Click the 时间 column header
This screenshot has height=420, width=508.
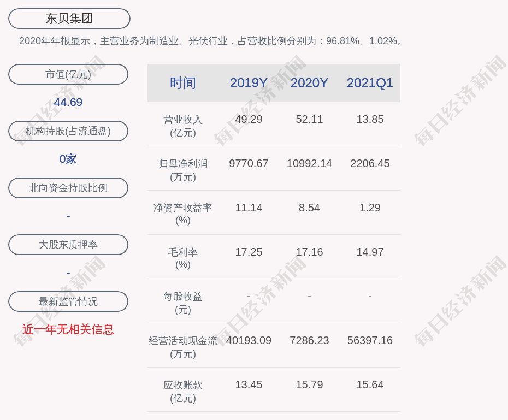tap(183, 83)
